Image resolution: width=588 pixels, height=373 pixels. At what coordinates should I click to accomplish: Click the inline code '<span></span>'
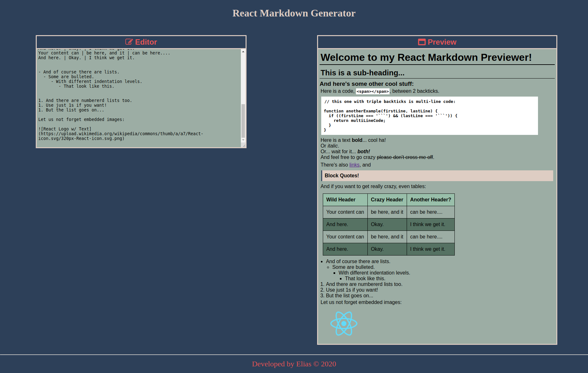coord(373,92)
